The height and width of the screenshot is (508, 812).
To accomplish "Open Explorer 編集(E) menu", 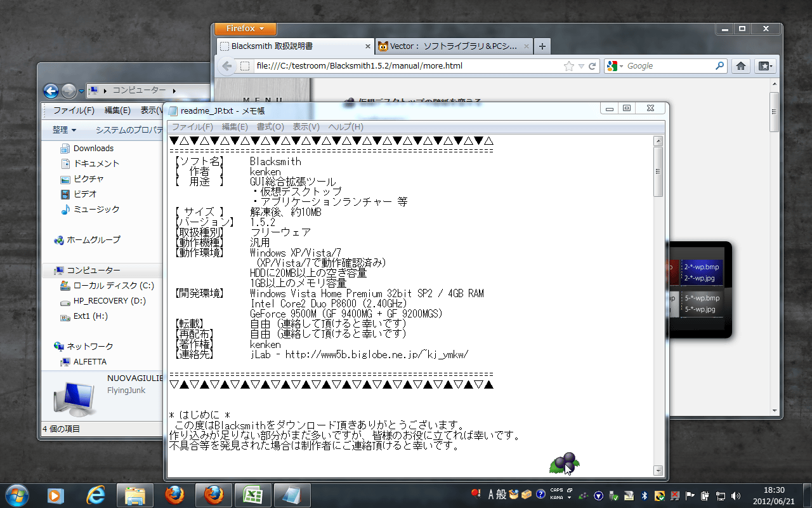I will [117, 110].
